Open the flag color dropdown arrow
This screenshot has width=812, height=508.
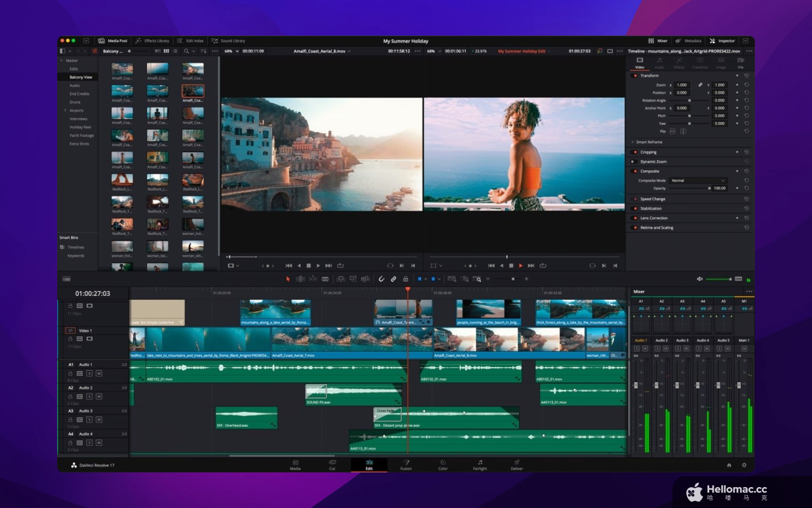click(425, 279)
